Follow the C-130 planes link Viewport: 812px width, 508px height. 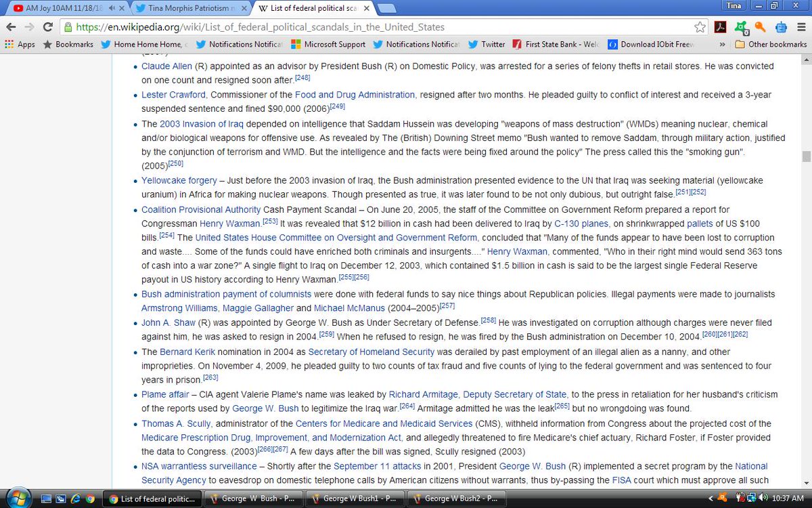pos(582,224)
